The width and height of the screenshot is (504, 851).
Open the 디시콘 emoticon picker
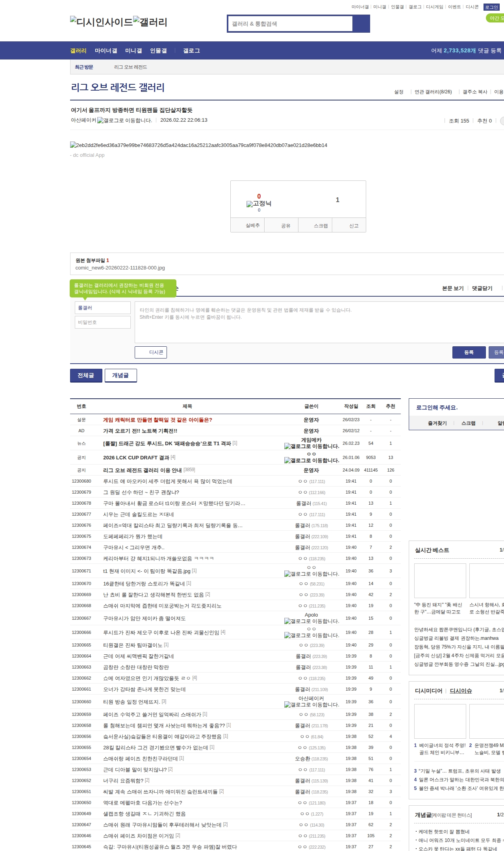(x=151, y=352)
